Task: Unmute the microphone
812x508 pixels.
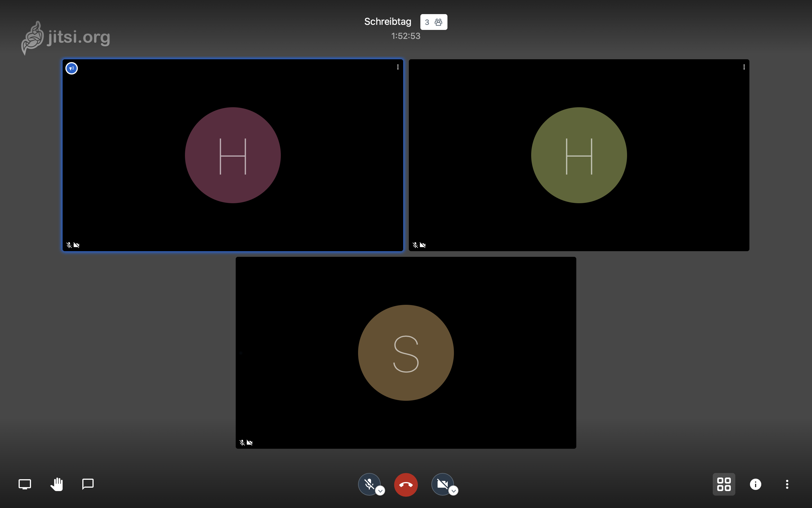Action: 369,484
